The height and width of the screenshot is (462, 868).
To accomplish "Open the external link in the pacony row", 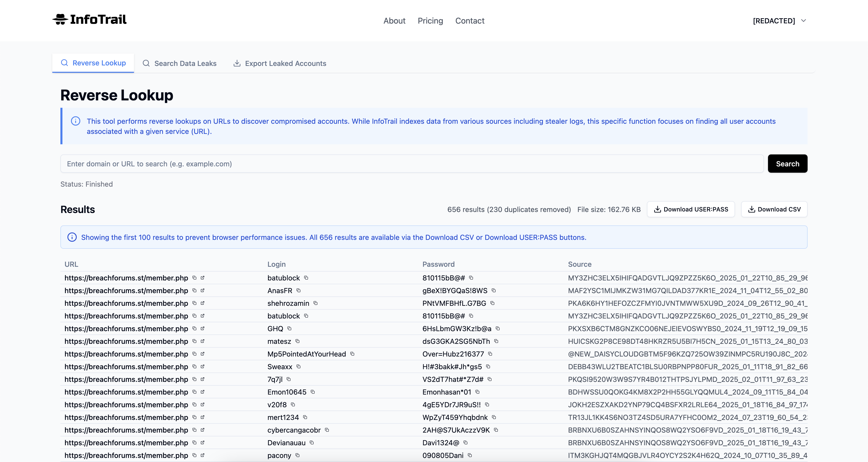I will [x=203, y=455].
